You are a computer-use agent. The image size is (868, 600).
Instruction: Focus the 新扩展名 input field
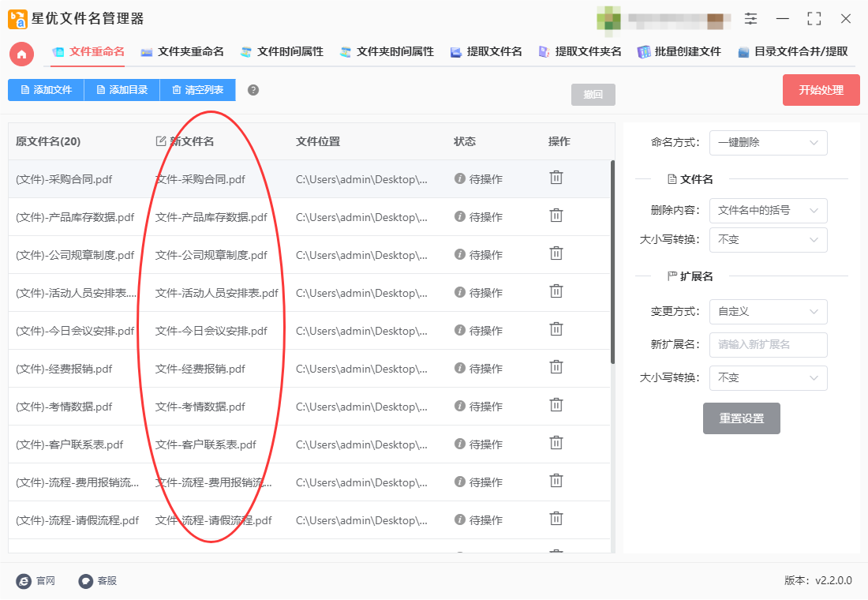pyautogui.click(x=769, y=344)
